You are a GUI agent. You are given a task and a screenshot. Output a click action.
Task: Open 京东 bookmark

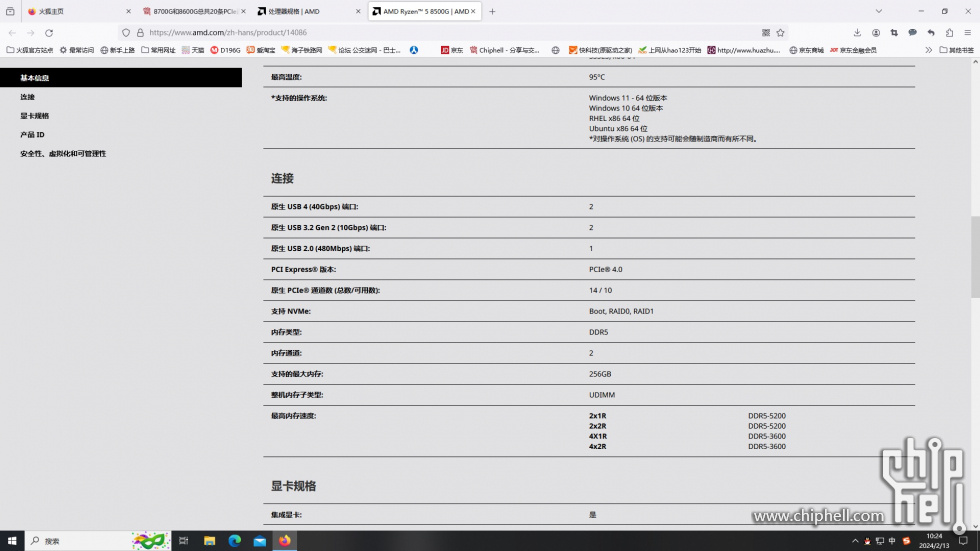452,50
